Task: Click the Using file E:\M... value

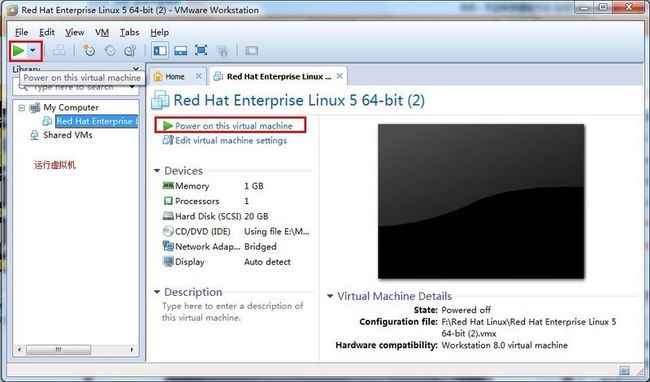Action: pos(276,232)
